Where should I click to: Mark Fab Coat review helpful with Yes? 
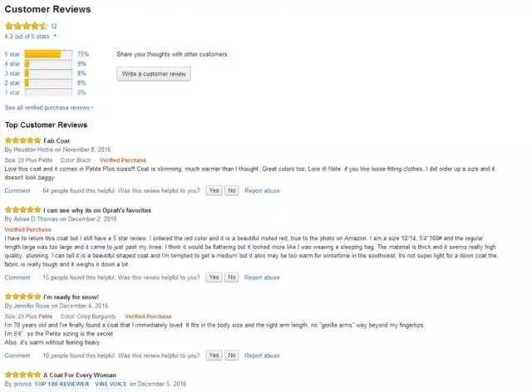click(214, 190)
